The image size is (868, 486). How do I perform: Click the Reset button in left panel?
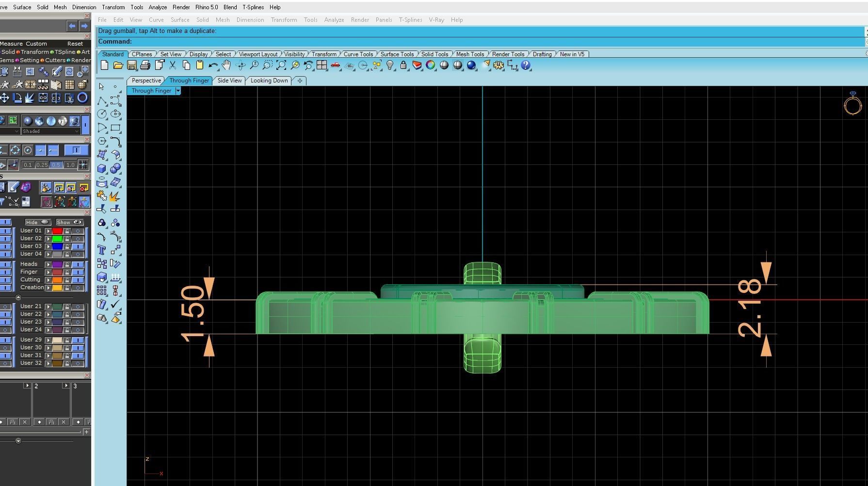coord(75,44)
